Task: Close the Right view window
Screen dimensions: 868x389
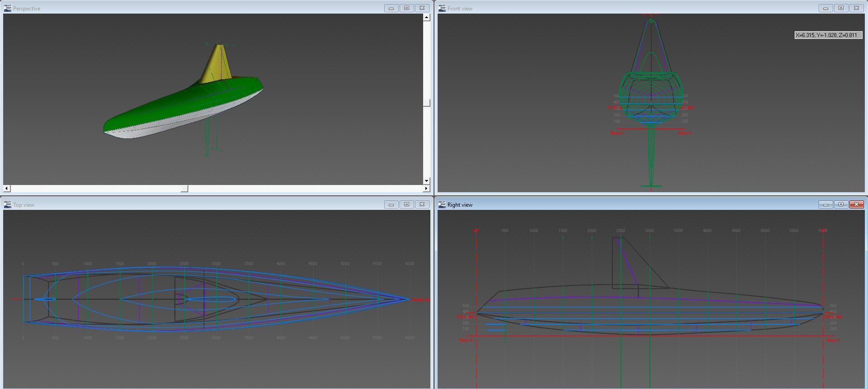Action: pos(856,204)
